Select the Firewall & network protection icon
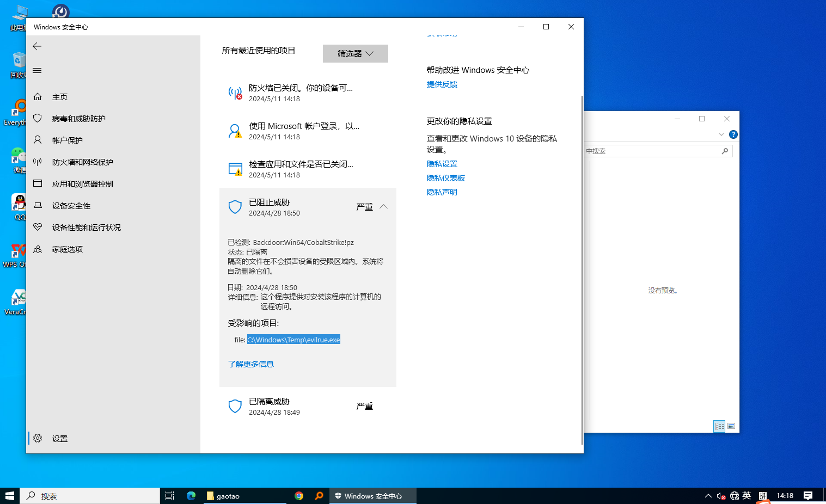 [38, 162]
